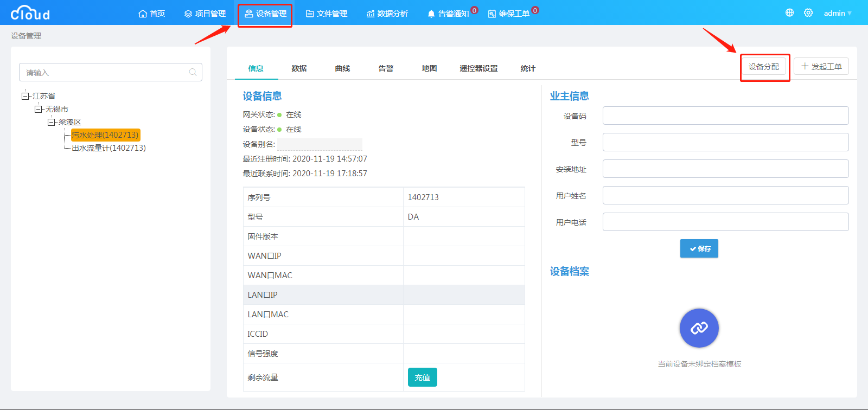Select the 梁溪区 tree label
This screenshot has height=410, width=868.
[x=70, y=122]
